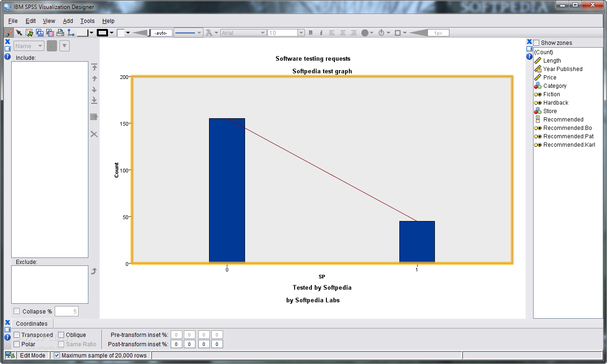This screenshot has height=364, width=607.
Task: Toggle bold text formatting
Action: (x=311, y=33)
